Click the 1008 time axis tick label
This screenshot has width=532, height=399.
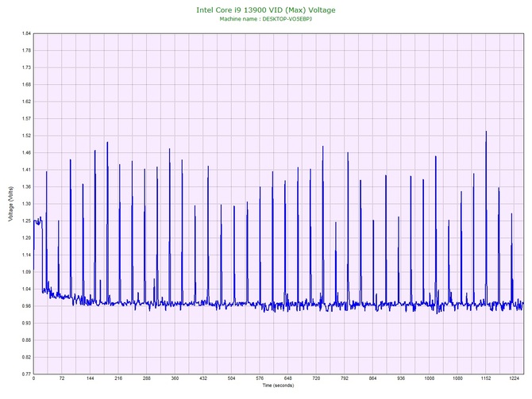click(x=430, y=378)
